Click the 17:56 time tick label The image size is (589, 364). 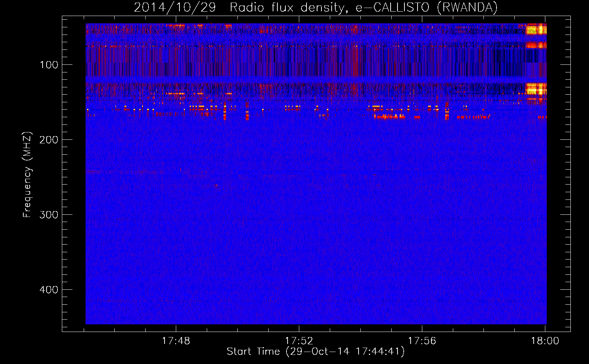click(x=422, y=341)
